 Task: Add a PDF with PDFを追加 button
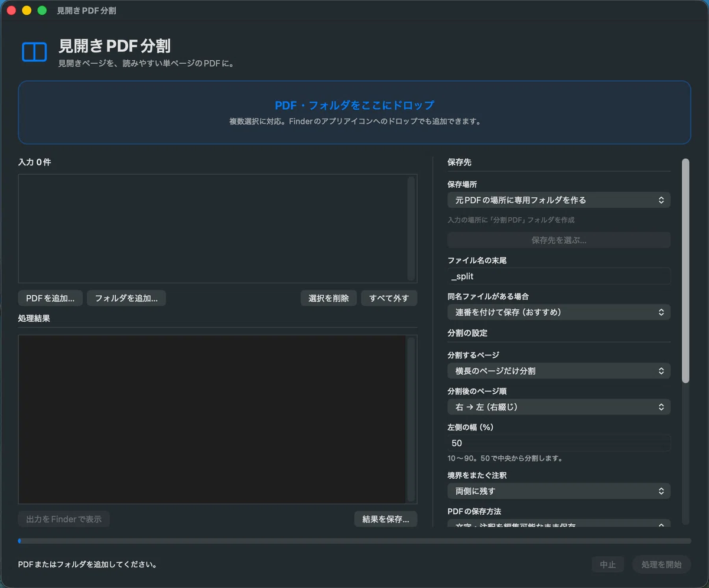click(x=50, y=298)
